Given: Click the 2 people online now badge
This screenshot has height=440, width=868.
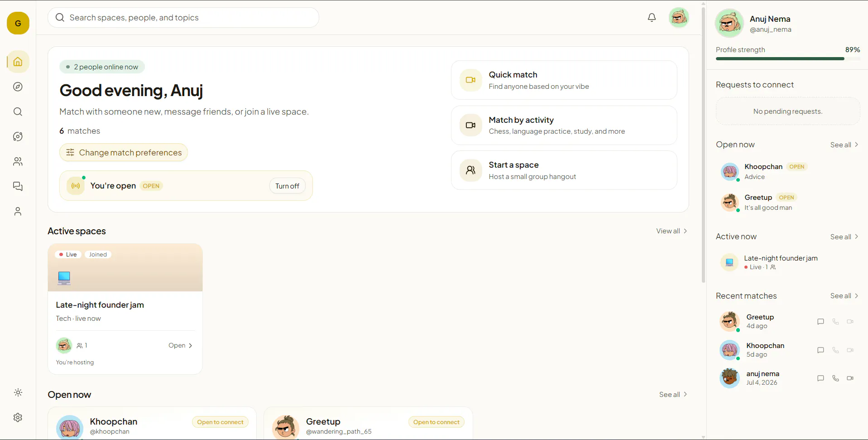Looking at the screenshot, I should coord(102,67).
